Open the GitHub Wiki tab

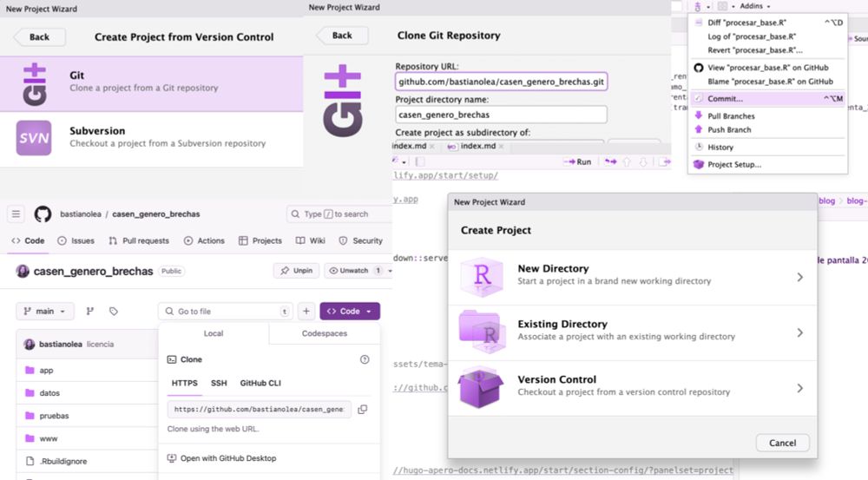point(311,240)
